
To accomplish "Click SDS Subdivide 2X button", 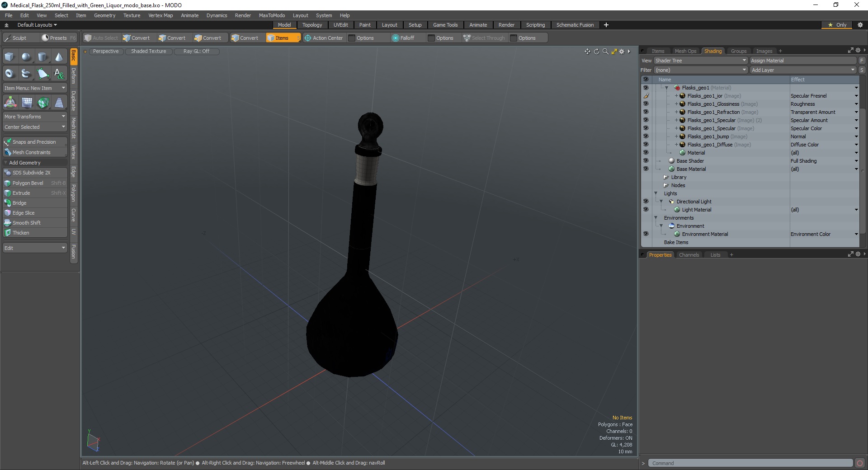I will tap(35, 173).
